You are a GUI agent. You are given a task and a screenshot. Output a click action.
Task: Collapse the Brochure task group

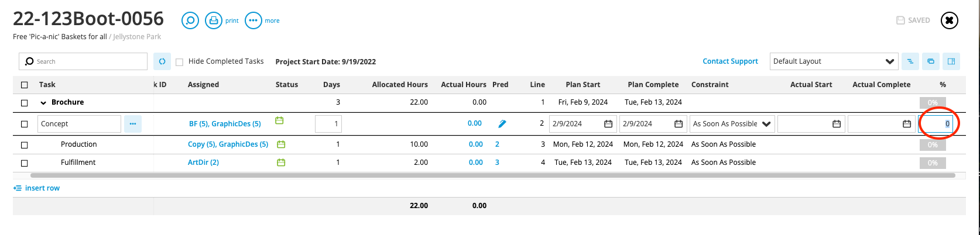click(x=43, y=103)
